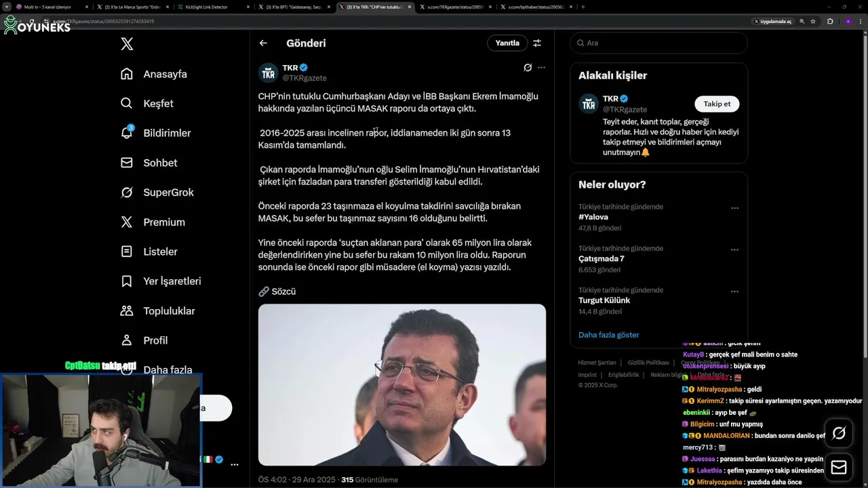Click TKR avatar in Alakalı kişiler

[x=589, y=104]
